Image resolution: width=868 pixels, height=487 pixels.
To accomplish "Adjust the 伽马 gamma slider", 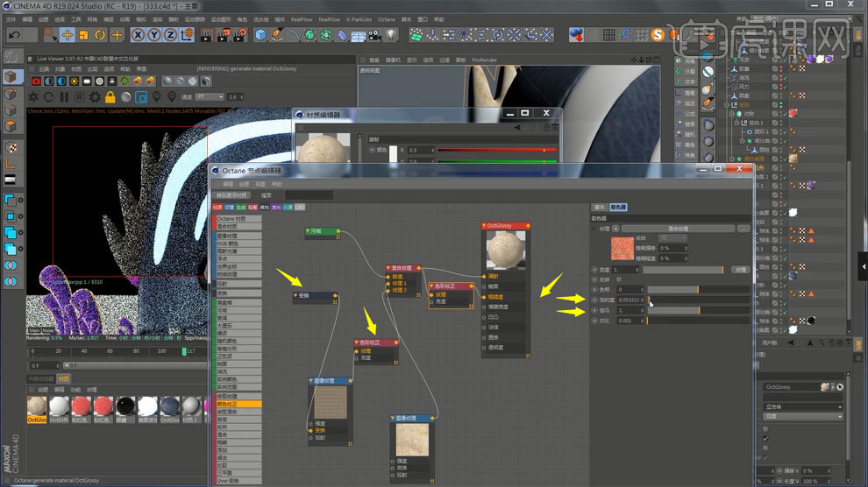I will (697, 310).
